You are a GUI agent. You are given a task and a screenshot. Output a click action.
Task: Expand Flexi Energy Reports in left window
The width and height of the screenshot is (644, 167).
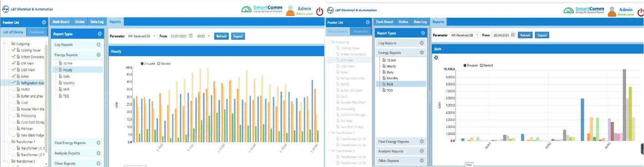click(98, 143)
